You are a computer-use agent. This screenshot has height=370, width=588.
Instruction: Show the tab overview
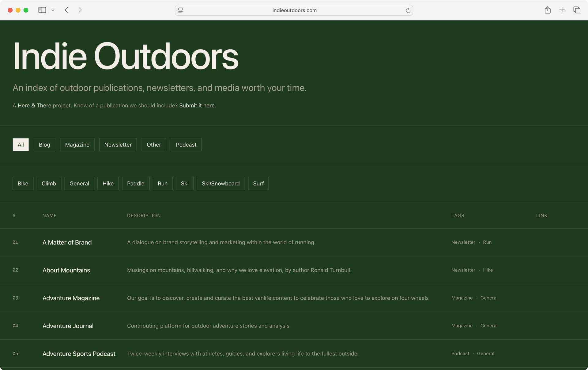[577, 10]
